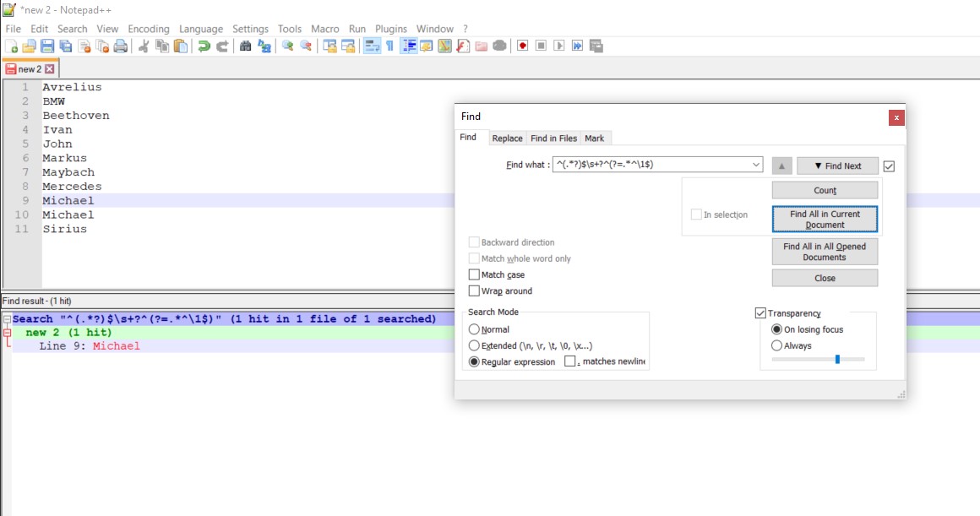
Task: Click Find All in All Opened Documents
Action: (825, 252)
